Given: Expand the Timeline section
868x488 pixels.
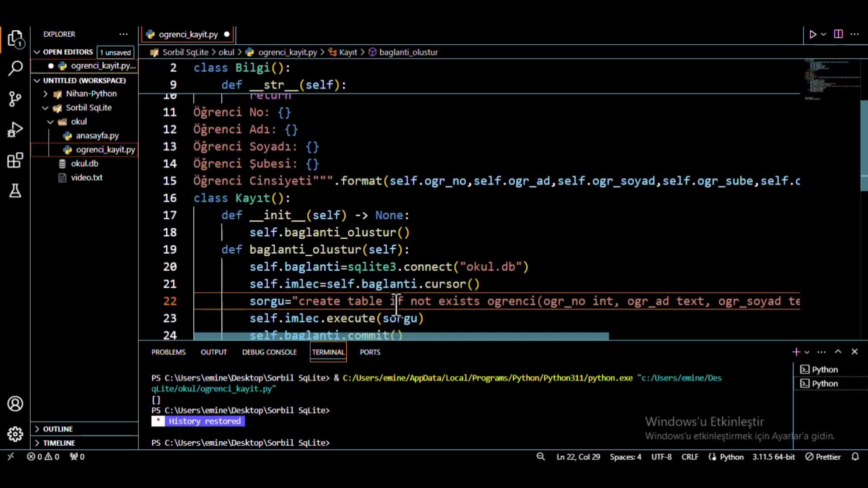Looking at the screenshot, I should point(85,443).
